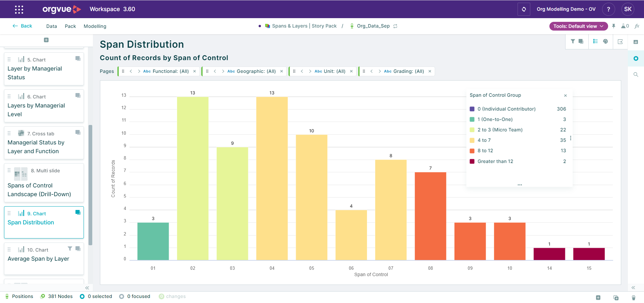Open the app launcher grid icon
This screenshot has height=303, width=644.
pos(19,9)
